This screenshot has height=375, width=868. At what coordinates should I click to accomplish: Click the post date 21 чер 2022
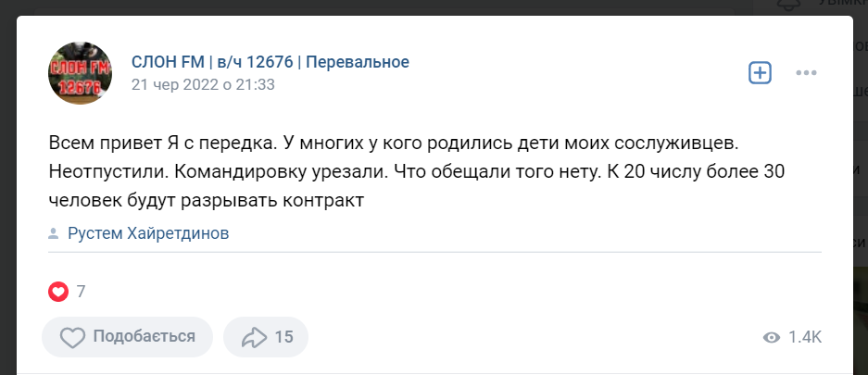203,84
